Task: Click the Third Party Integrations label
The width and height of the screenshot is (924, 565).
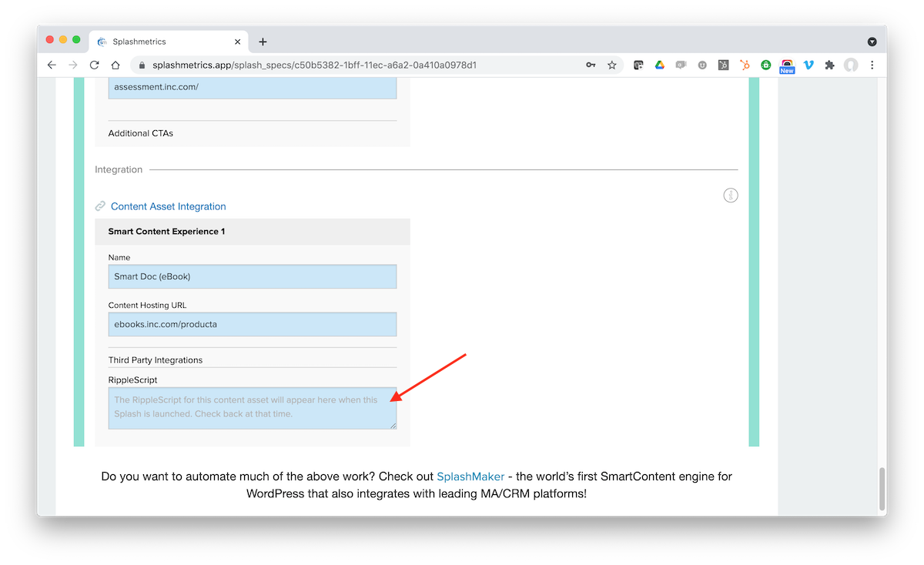Action: (156, 360)
